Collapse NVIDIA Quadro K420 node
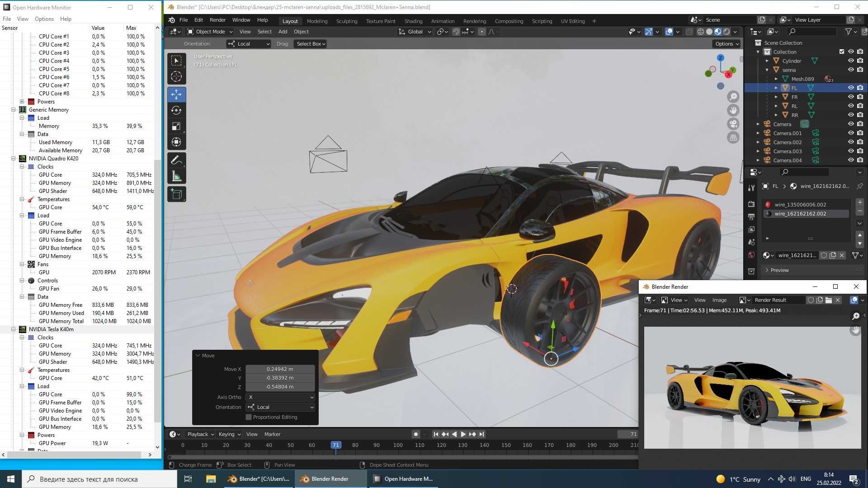868x488 pixels. pyautogui.click(x=13, y=159)
